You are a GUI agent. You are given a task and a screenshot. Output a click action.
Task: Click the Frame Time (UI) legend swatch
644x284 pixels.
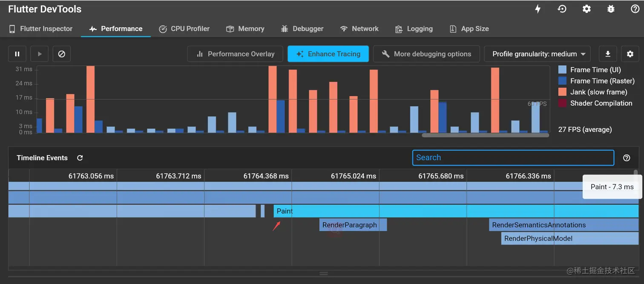point(562,70)
